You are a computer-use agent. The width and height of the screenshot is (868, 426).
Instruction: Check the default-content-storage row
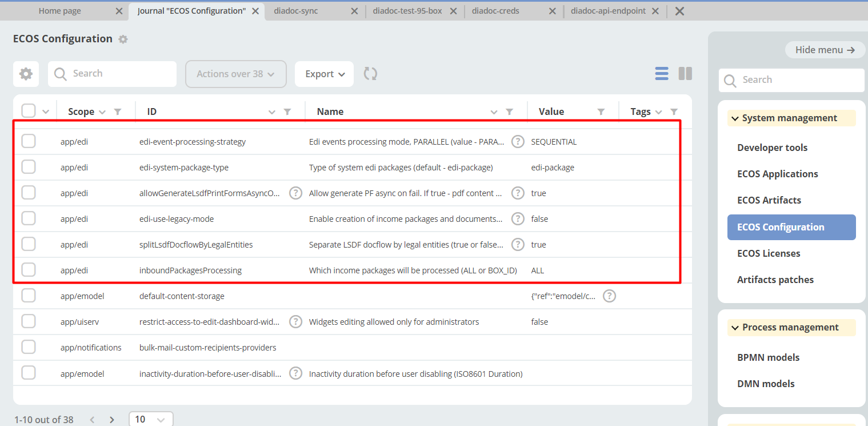pyautogui.click(x=29, y=296)
